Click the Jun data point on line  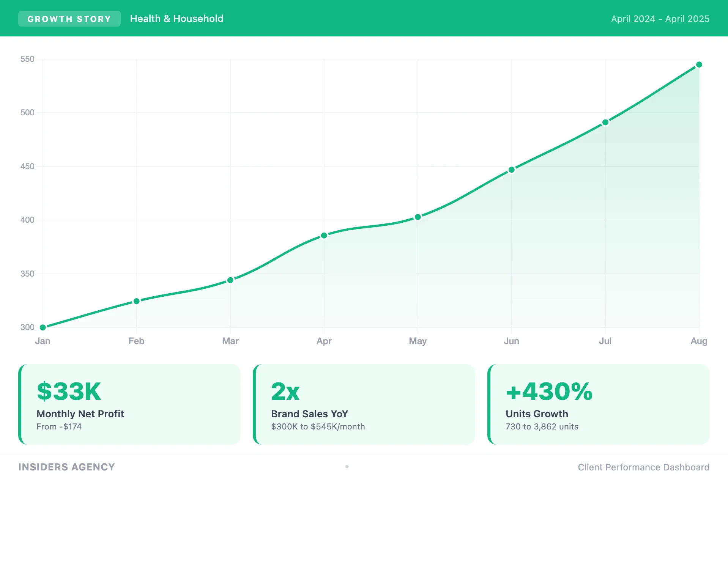[512, 170]
